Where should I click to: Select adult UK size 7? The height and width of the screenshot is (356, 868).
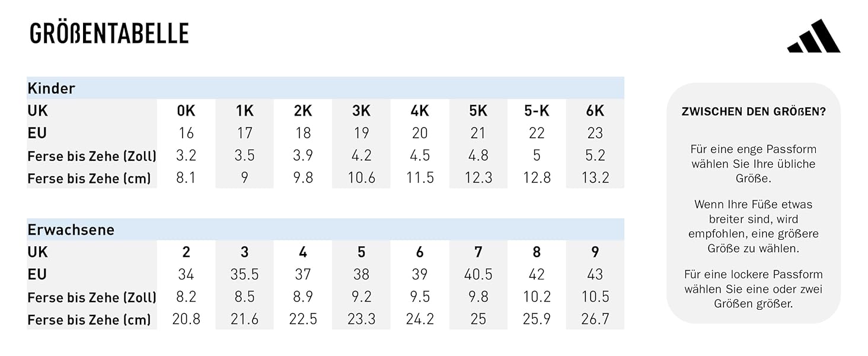tap(478, 252)
